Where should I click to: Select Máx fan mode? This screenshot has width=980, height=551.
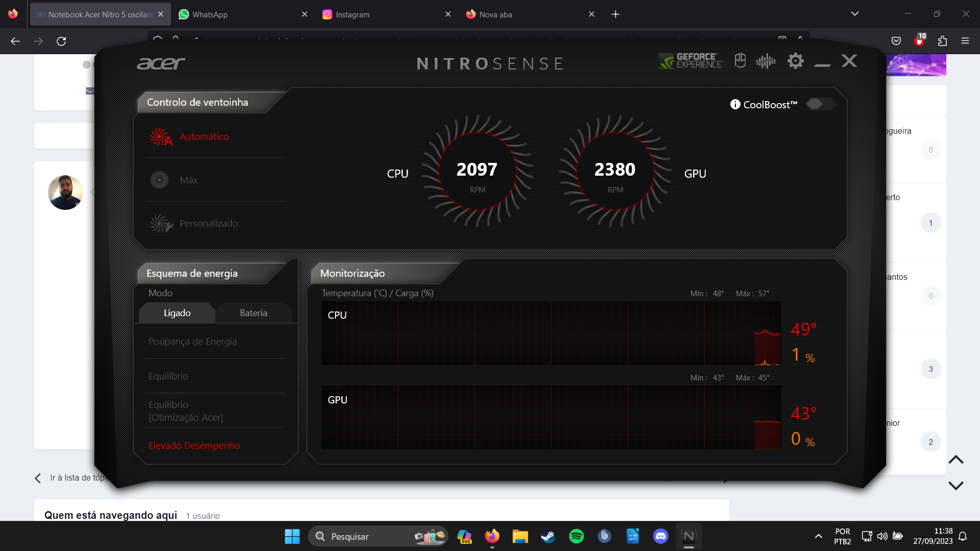188,180
